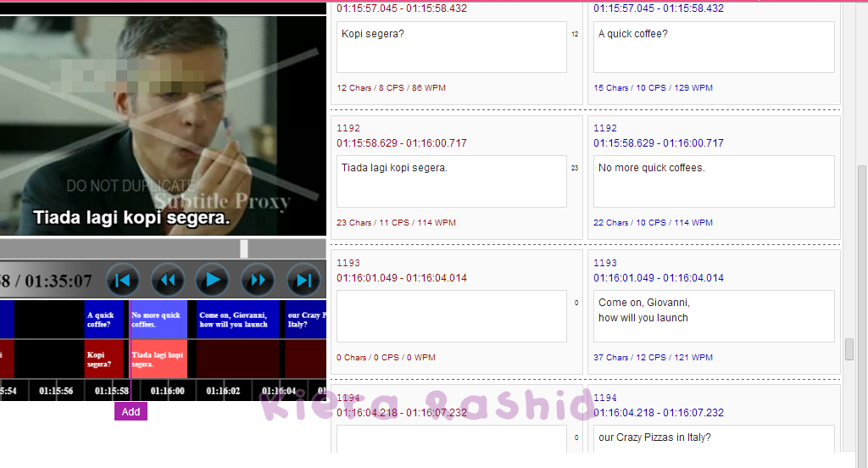The image size is (868, 468).
Task: Click the 01:16:02 timeline ruler mark
Action: [223, 391]
